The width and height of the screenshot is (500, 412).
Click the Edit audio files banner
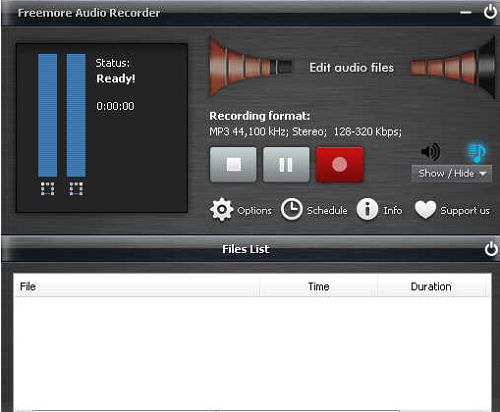351,68
